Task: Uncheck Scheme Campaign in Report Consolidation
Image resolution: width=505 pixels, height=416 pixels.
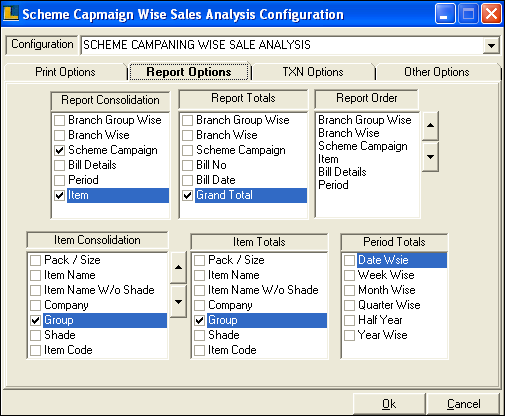Action: pyautogui.click(x=60, y=150)
